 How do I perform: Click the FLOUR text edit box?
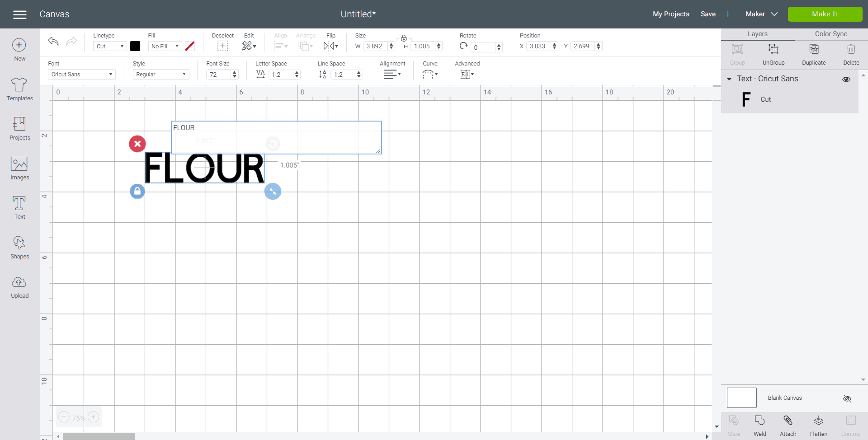276,137
